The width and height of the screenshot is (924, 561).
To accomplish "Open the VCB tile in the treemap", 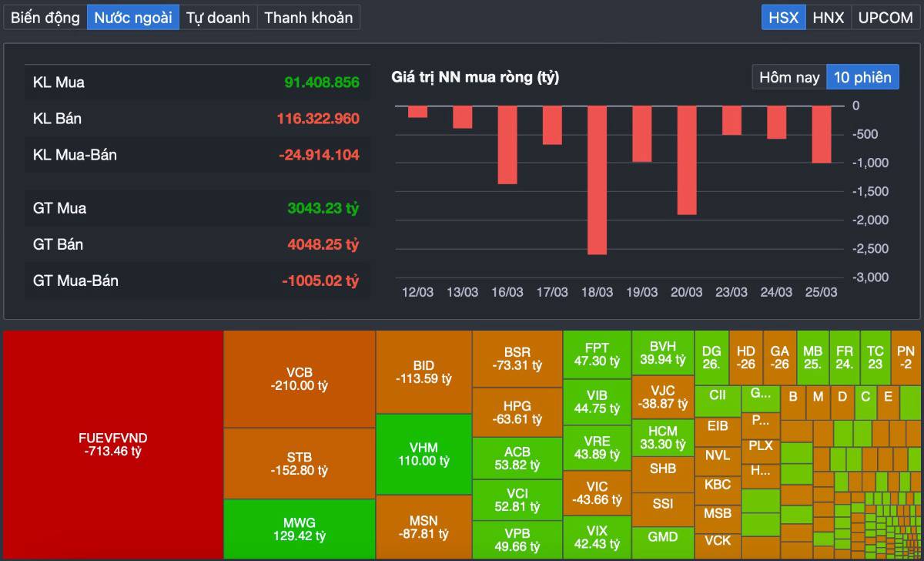I will pos(299,379).
